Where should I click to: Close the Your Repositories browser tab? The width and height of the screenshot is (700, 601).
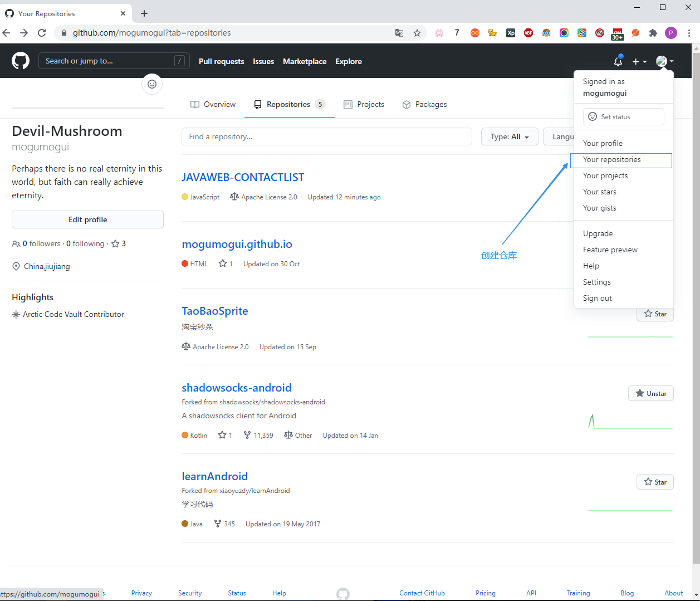[x=123, y=13]
